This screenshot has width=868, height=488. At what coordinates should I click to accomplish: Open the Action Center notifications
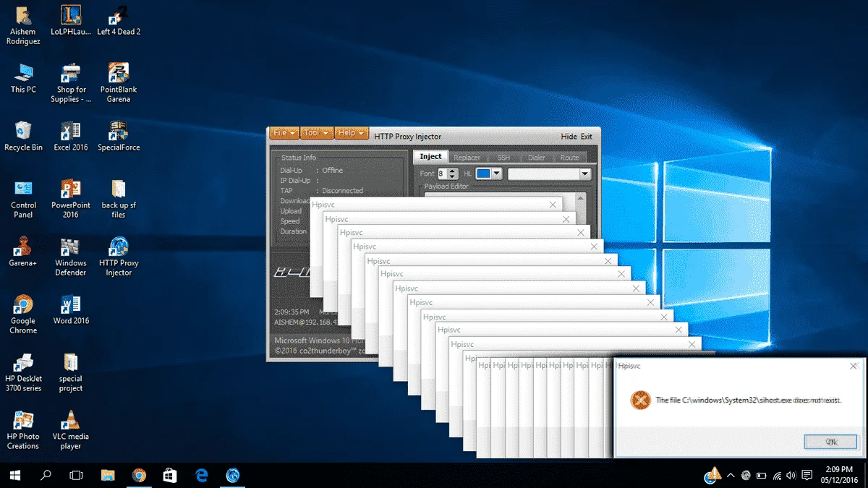tap(807, 475)
